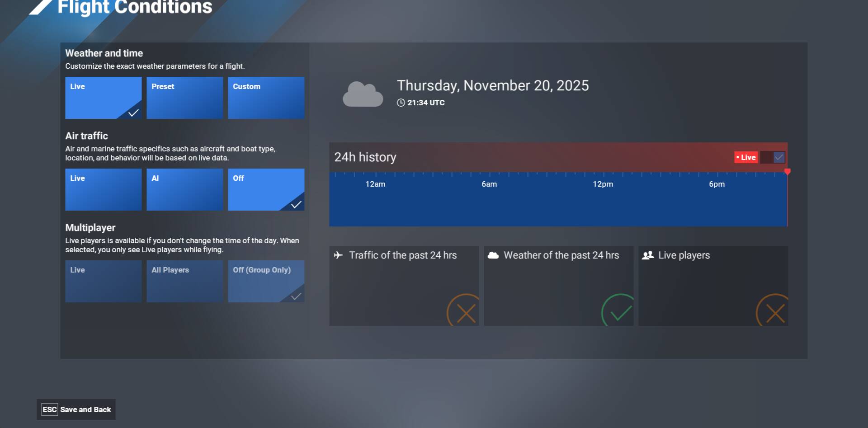The height and width of the screenshot is (428, 868).
Task: Select Live multiplayer tile
Action: [x=103, y=281]
